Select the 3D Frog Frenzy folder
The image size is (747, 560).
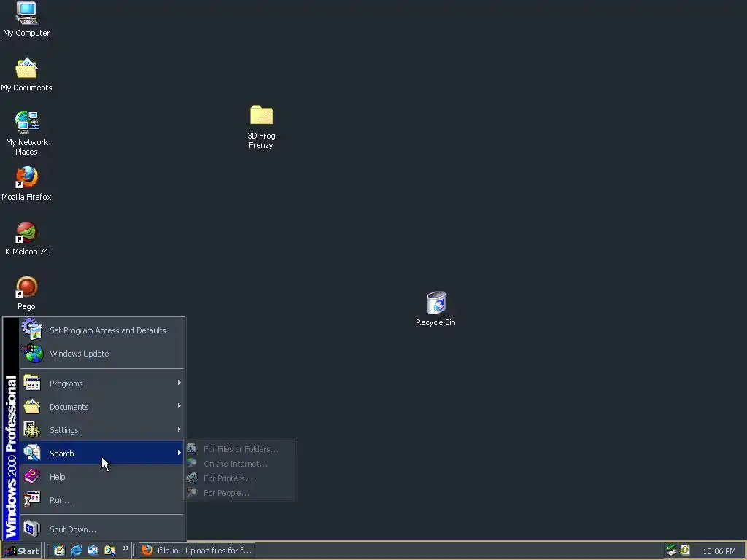pyautogui.click(x=261, y=127)
